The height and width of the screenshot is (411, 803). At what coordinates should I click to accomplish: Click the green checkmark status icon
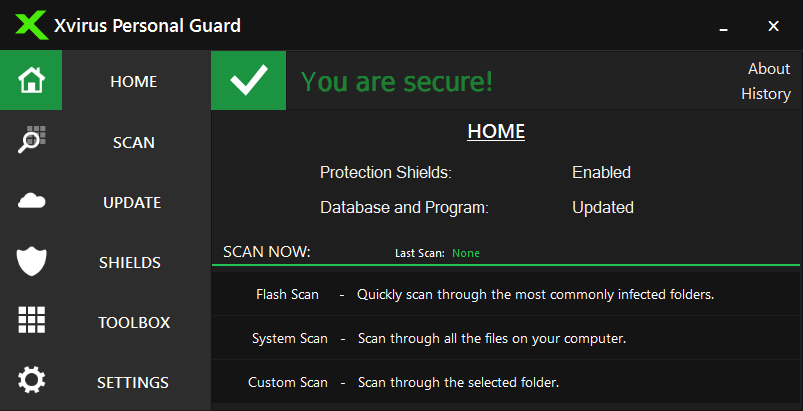[x=248, y=81]
